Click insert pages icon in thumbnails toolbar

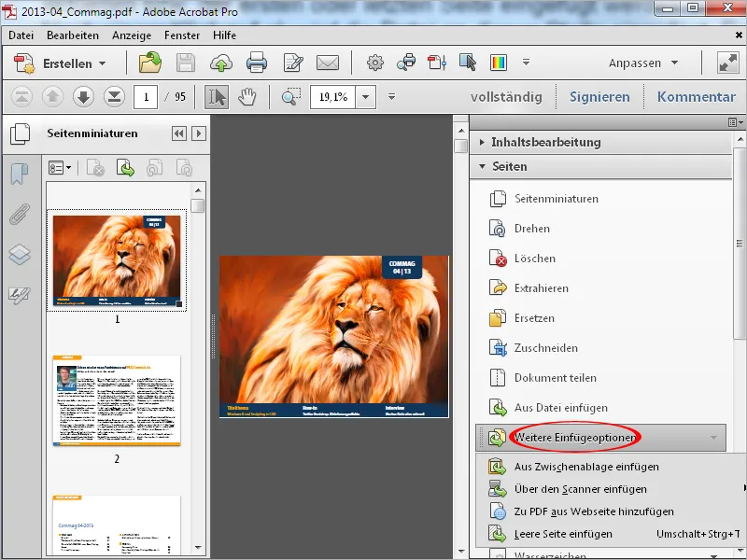click(x=125, y=168)
